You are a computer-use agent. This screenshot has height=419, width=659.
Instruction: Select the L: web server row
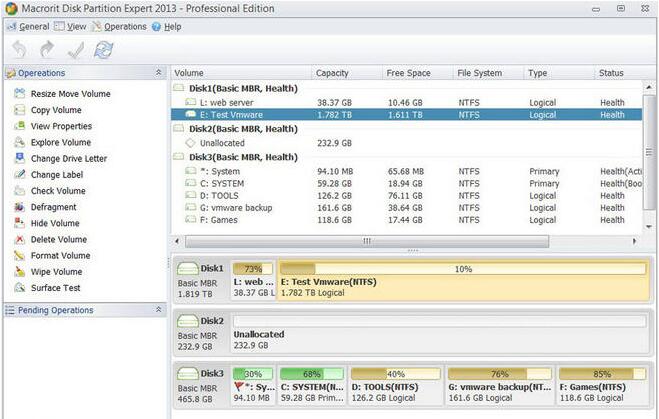pos(406,103)
